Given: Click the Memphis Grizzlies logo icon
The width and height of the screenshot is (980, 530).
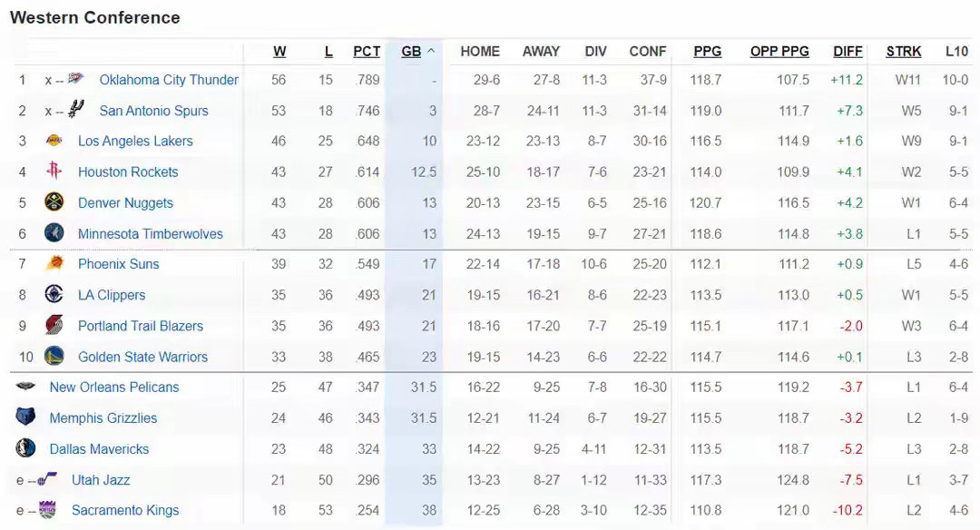Looking at the screenshot, I should tap(25, 417).
